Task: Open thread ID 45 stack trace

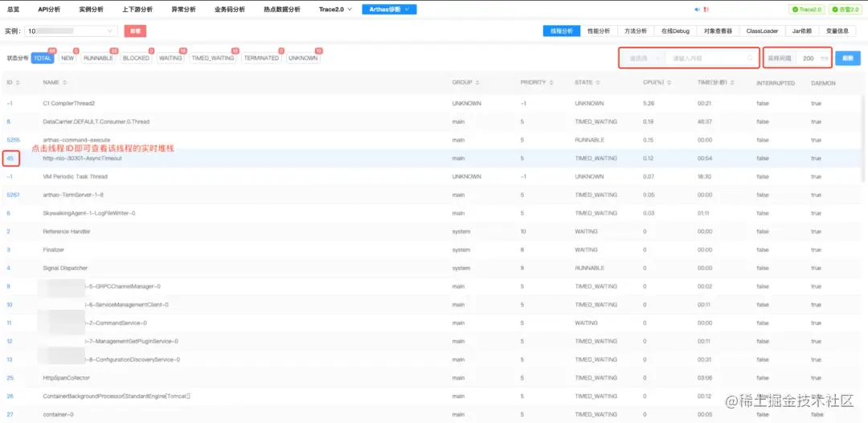Action: [x=10, y=158]
